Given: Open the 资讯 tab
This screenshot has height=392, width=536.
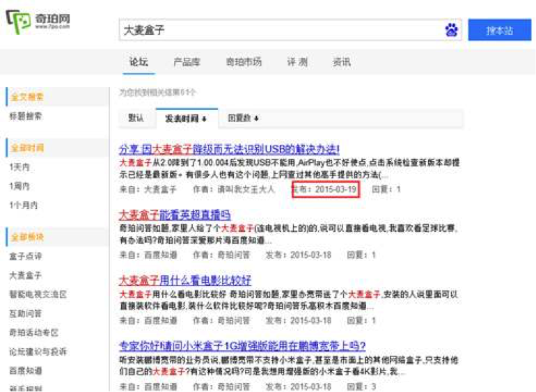Looking at the screenshot, I should click(342, 62).
